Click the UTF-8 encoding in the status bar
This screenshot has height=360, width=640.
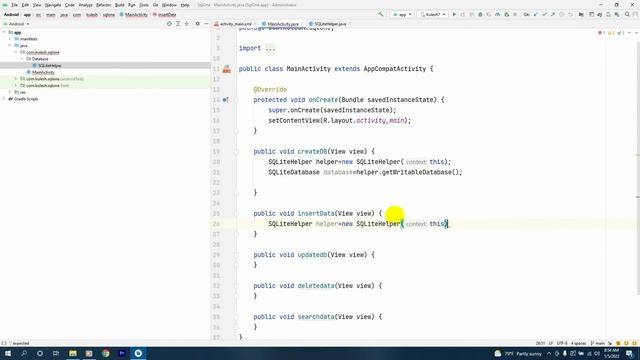click(562, 343)
